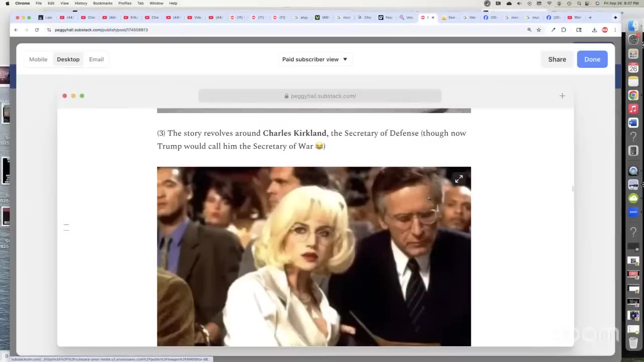Reload the current page

click(x=37, y=30)
